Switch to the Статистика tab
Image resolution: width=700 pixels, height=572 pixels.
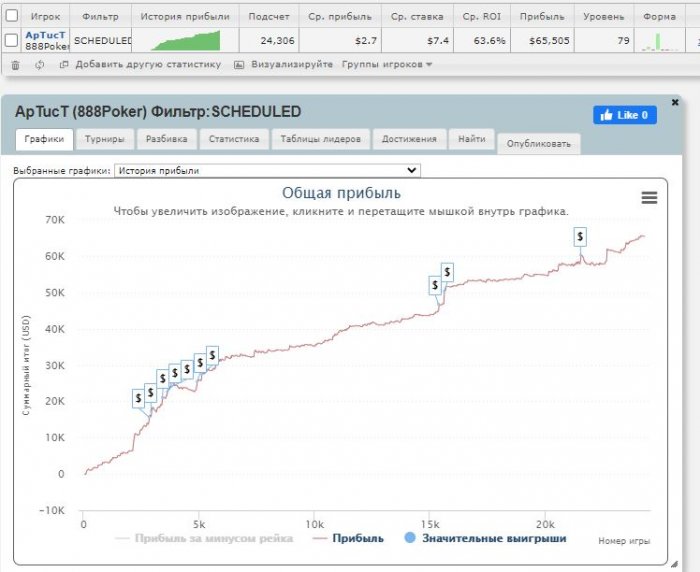coord(234,139)
